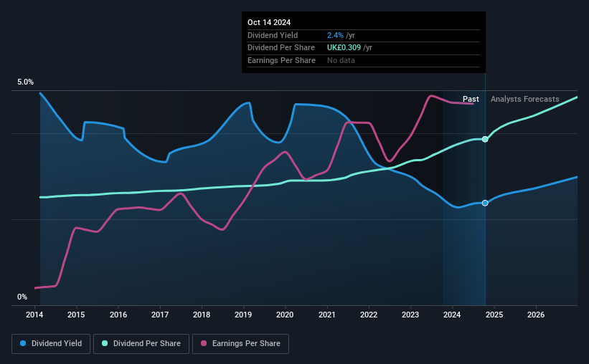The image size is (589, 364).
Task: Click the tooltip date 'Oct 14 2024'
Action: click(x=269, y=22)
